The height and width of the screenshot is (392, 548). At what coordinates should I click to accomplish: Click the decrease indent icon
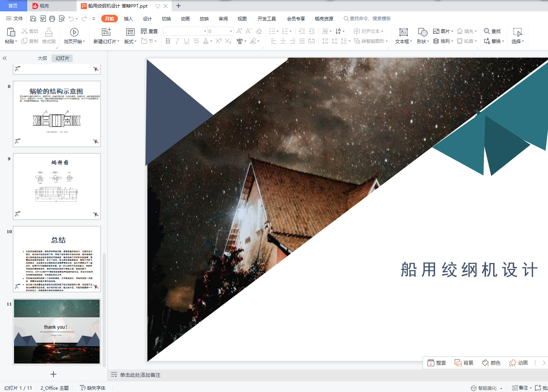pyautogui.click(x=302, y=31)
